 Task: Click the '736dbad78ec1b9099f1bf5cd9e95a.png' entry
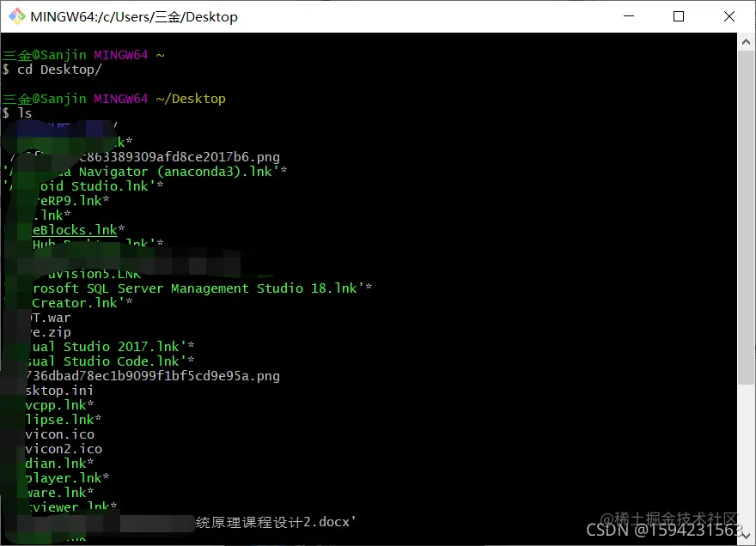(x=153, y=376)
